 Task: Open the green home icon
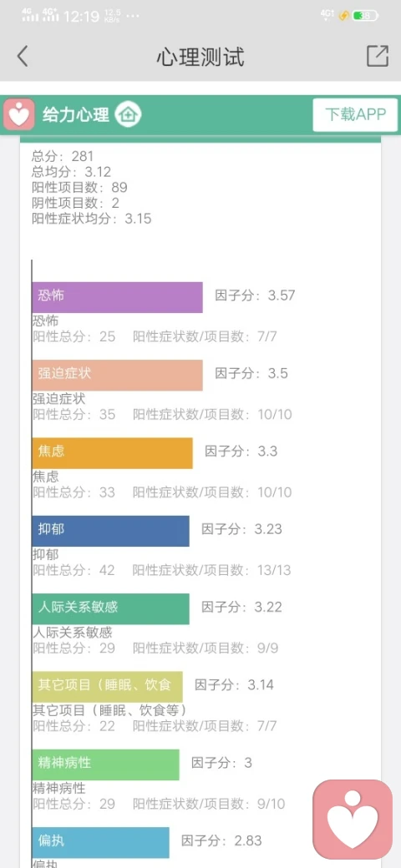pos(128,114)
